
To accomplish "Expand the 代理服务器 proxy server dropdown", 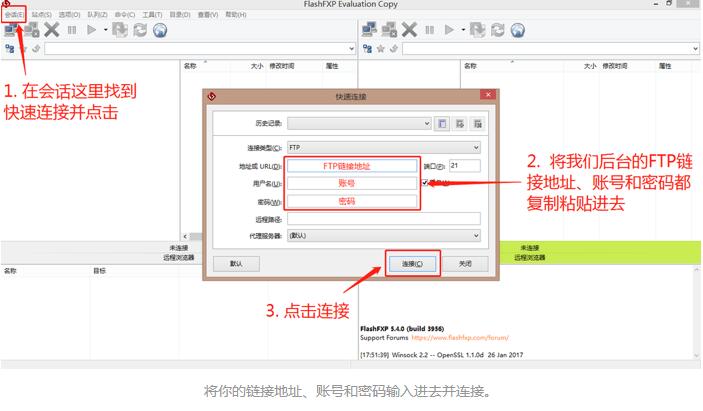I will [476, 235].
